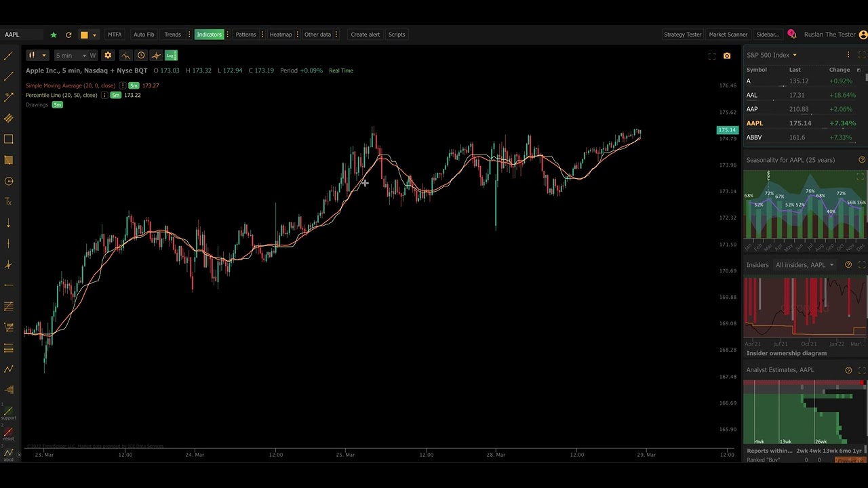Select the resistance line tool
The height and width of the screenshot is (488, 868).
pos(9,433)
